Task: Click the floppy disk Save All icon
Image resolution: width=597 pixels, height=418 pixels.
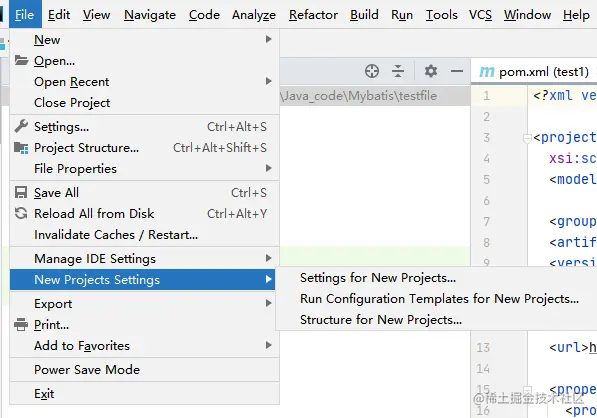Action: (x=21, y=192)
